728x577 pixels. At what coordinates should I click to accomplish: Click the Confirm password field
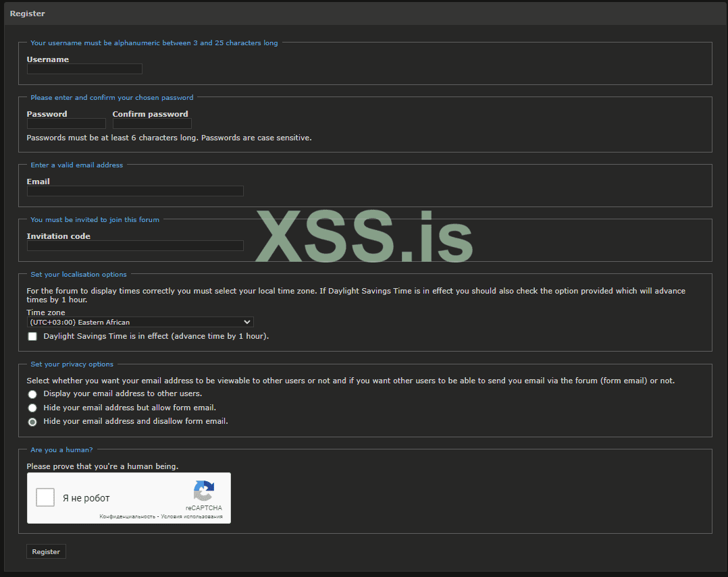(x=152, y=123)
